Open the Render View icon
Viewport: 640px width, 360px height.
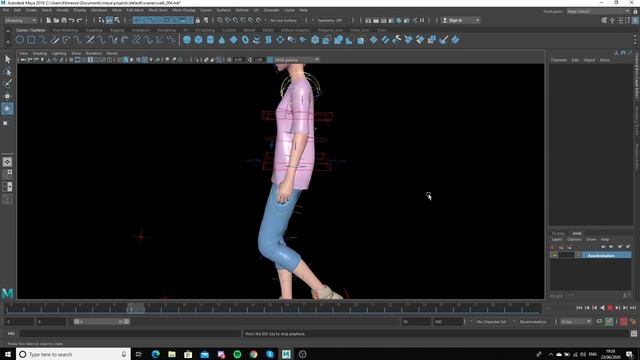368,20
